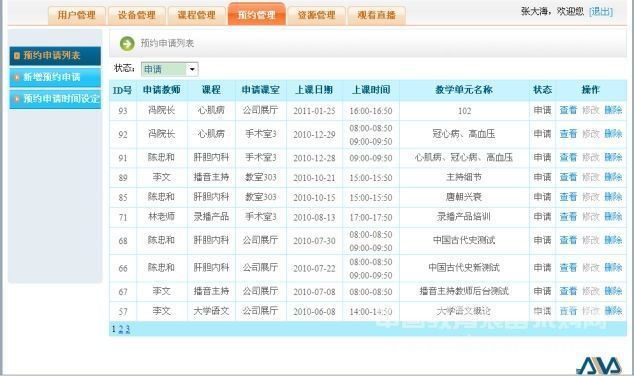Click 查看 for 唐朝兴衰 row

point(568,197)
